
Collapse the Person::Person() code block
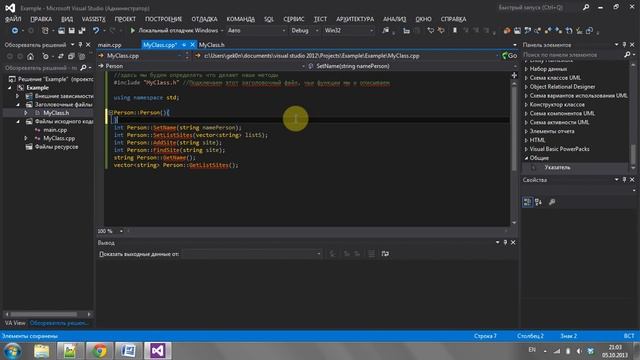point(111,112)
